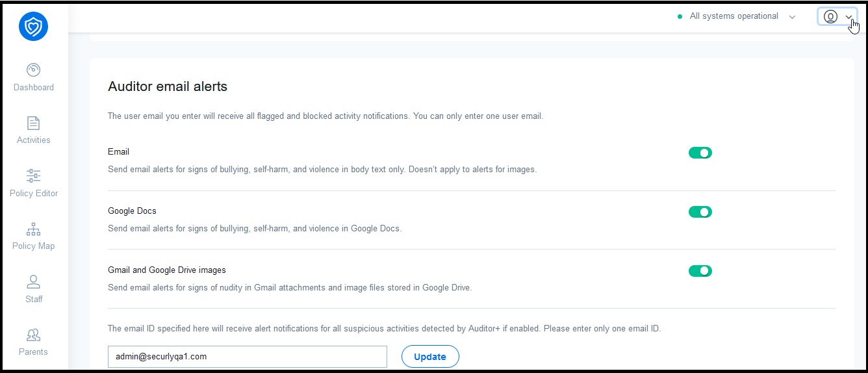Navigate to the Dashboard menu label
Screen dimensions: 868x373
[x=34, y=87]
